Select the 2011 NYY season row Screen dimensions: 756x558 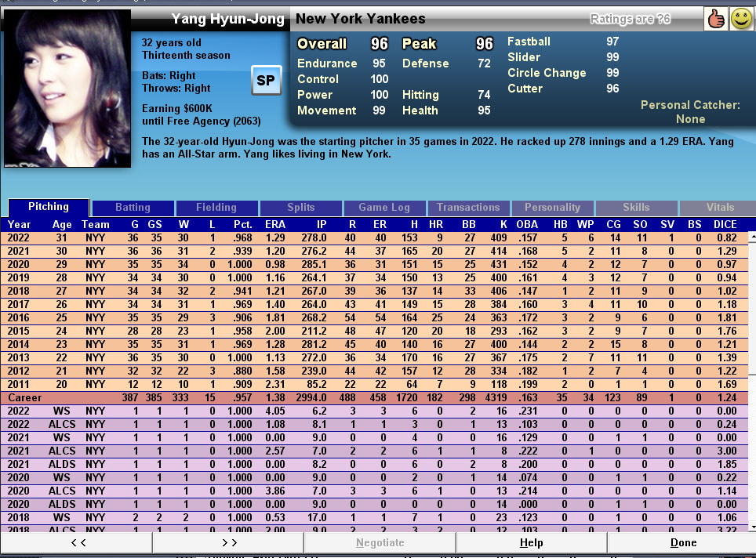click(373, 385)
